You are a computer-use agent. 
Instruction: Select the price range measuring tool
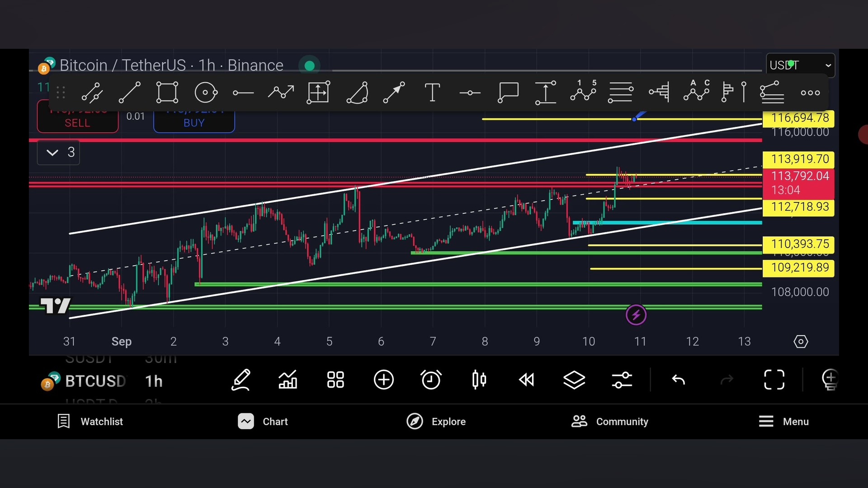pos(546,93)
